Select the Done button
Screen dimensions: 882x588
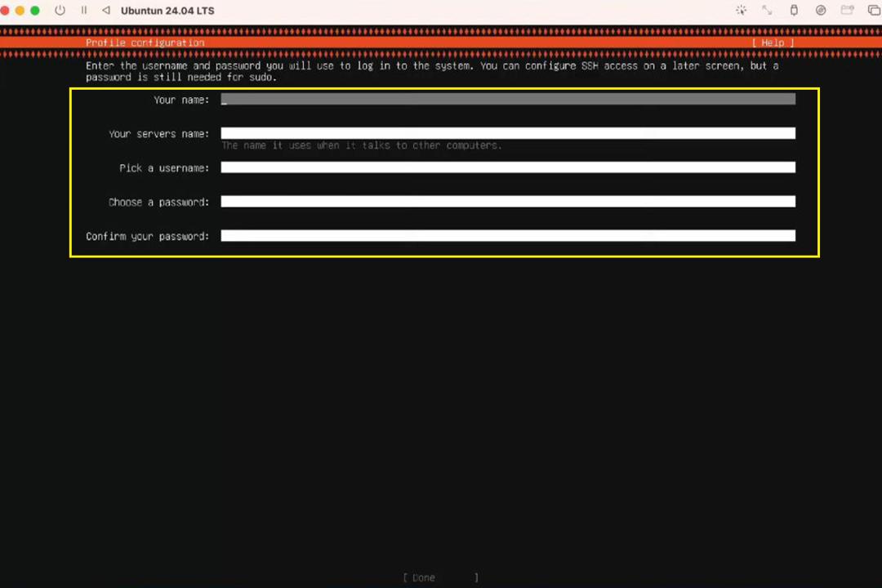pos(440,577)
